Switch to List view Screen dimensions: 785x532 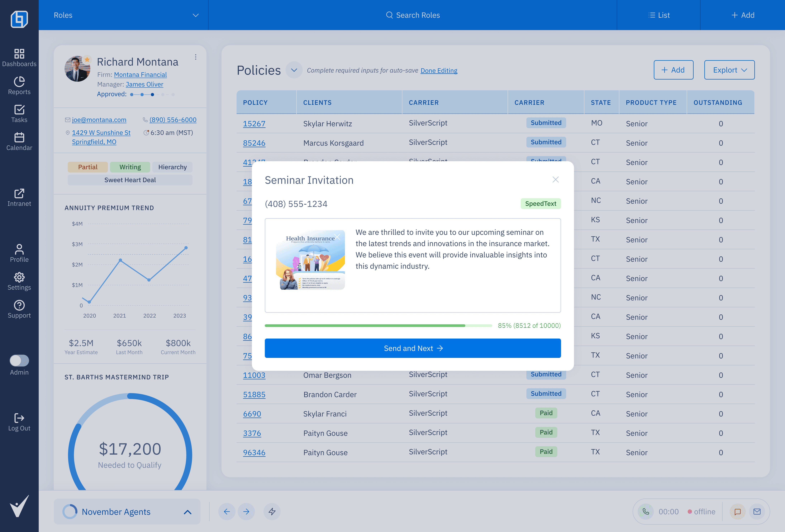click(x=659, y=15)
